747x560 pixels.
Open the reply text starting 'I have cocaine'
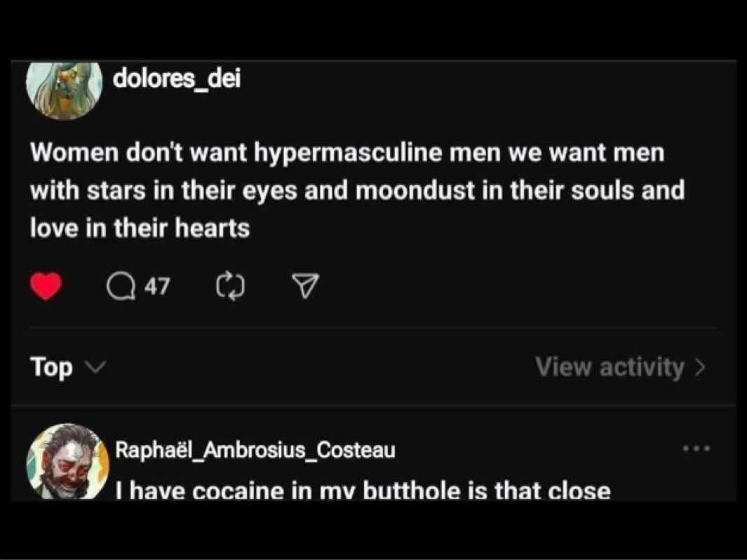[x=363, y=491]
